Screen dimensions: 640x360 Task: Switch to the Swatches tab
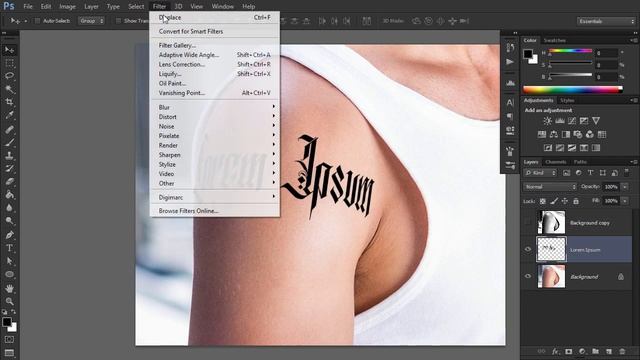click(x=555, y=40)
